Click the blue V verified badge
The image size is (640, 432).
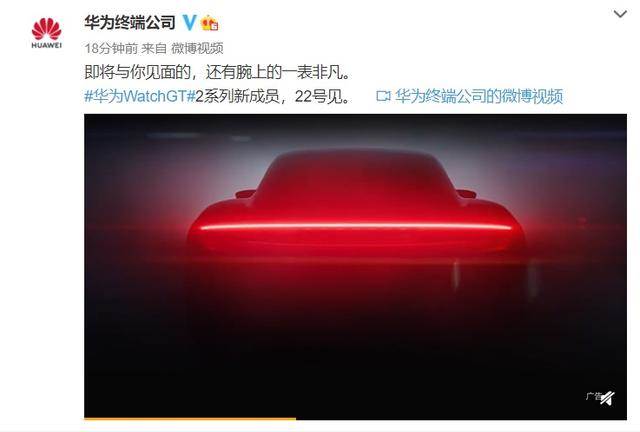point(189,22)
